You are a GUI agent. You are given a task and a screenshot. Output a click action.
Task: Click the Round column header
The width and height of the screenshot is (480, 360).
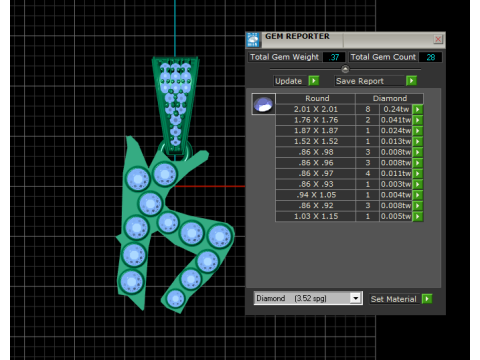tap(316, 98)
